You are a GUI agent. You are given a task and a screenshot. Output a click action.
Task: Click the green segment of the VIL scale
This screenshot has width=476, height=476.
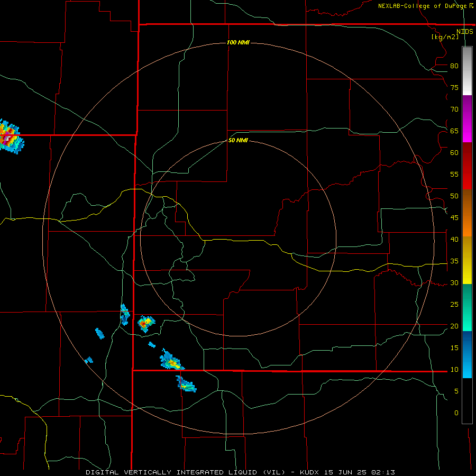(467, 307)
